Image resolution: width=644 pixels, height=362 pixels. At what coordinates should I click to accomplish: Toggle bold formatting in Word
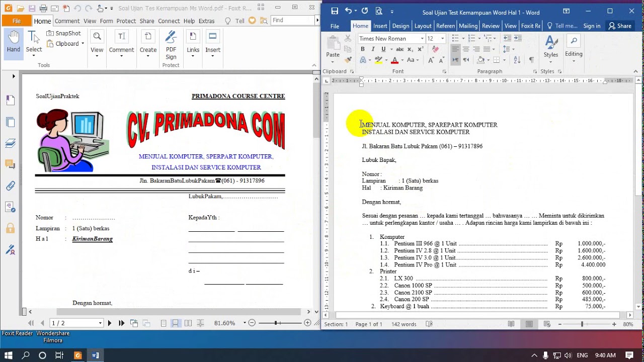coord(362,49)
